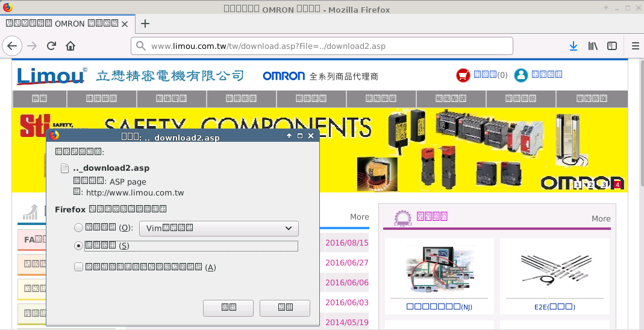
Task: Focus the URL address bar
Action: [x=322, y=46]
